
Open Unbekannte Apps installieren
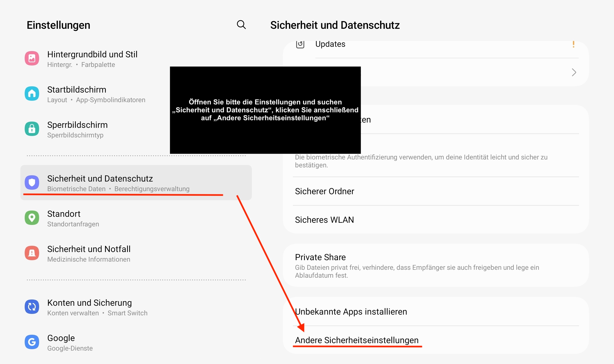351,312
